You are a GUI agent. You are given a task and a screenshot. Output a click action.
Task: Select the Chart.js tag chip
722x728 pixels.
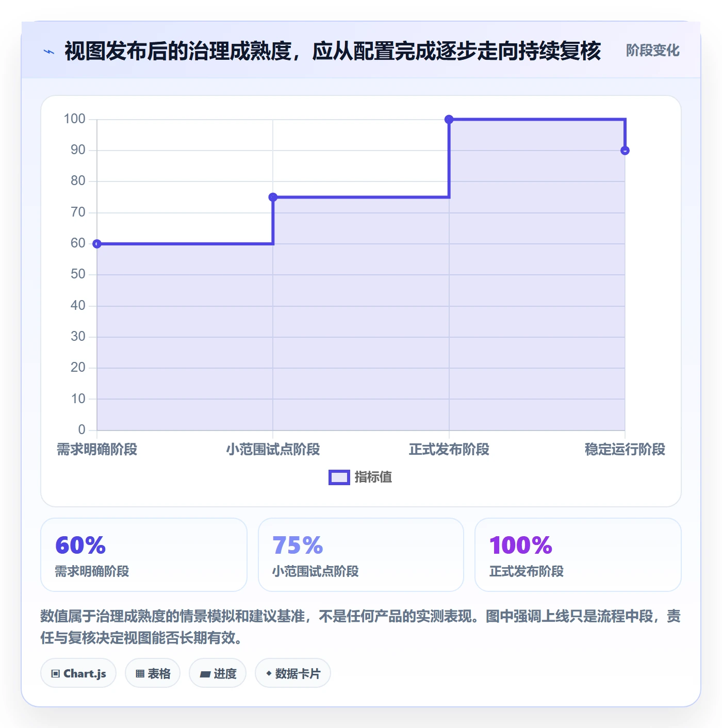point(78,673)
